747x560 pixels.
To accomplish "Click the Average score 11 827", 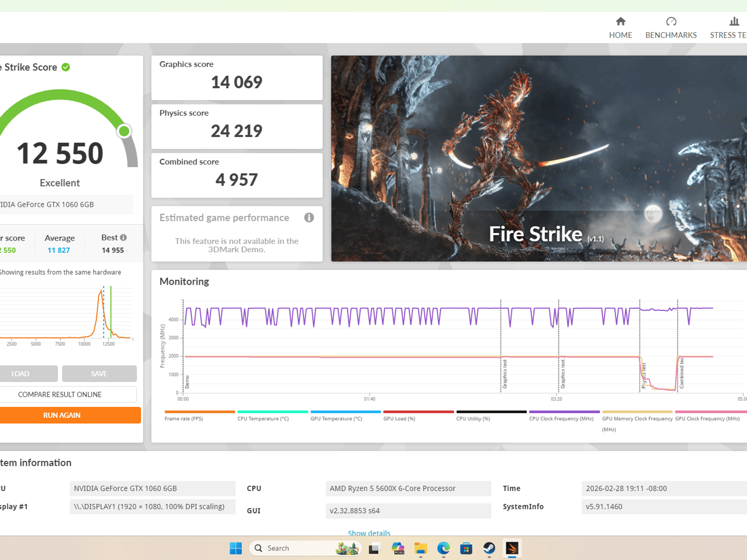I will pos(59,250).
